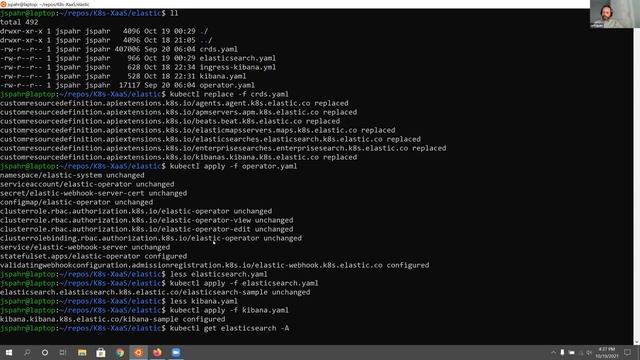Click the Ubuntu icon in the title bar
This screenshot has height=360, width=640.
(3, 4)
